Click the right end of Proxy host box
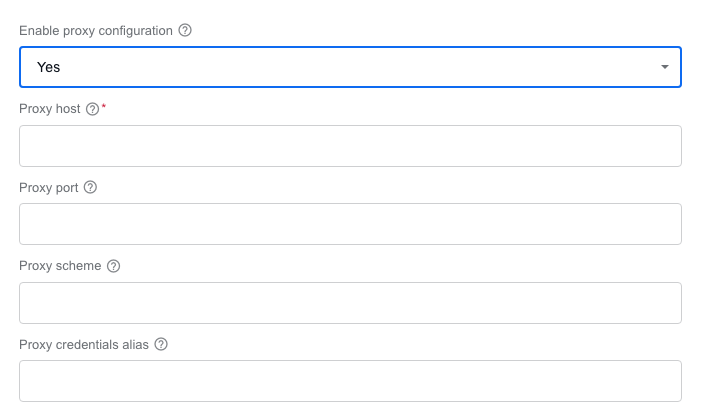The width and height of the screenshot is (701, 412). point(666,146)
